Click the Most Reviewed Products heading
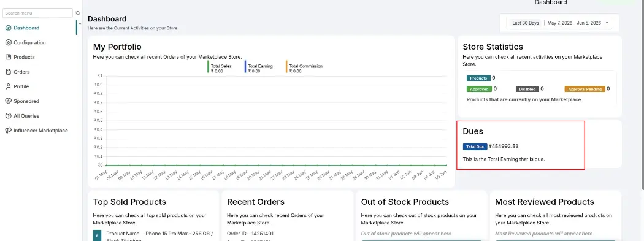Image resolution: width=644 pixels, height=241 pixels. tap(545, 202)
